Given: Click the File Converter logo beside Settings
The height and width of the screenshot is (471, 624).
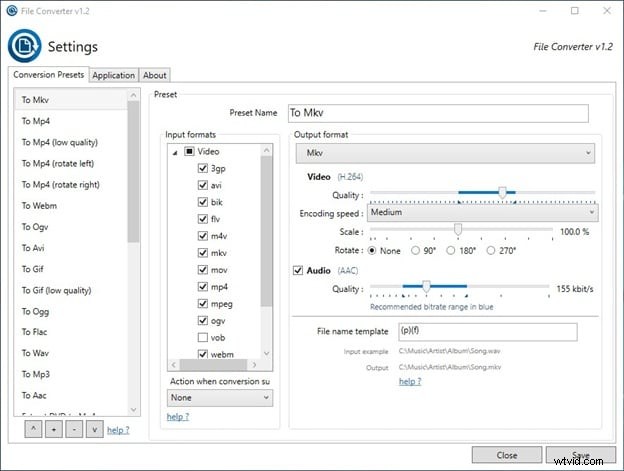Looking at the screenshot, I should point(24,46).
